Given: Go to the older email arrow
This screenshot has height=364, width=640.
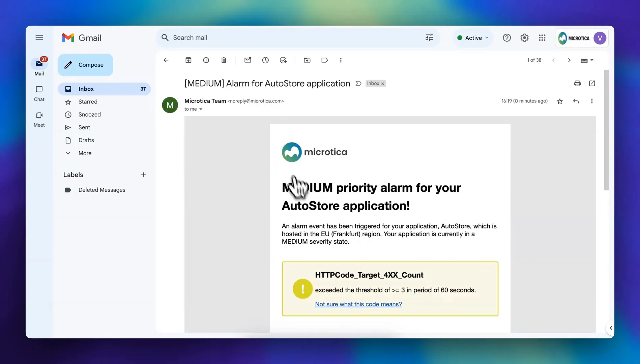Looking at the screenshot, I should point(569,60).
